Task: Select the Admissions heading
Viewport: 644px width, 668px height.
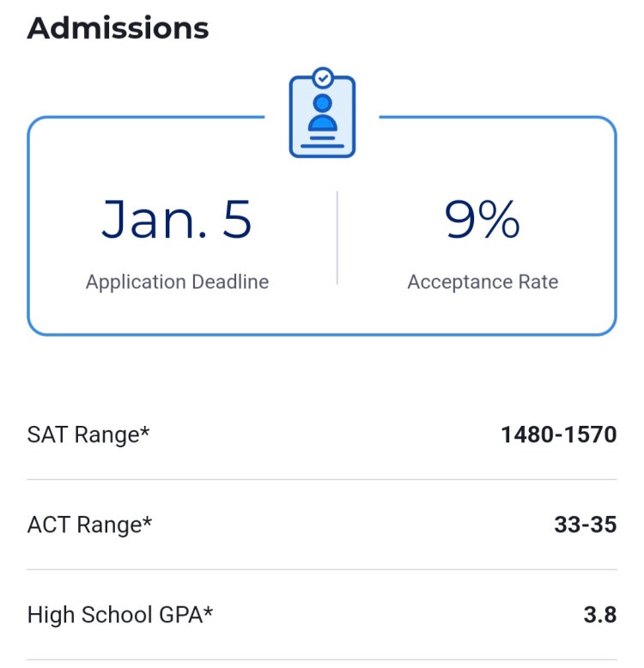Action: pyautogui.click(x=118, y=28)
